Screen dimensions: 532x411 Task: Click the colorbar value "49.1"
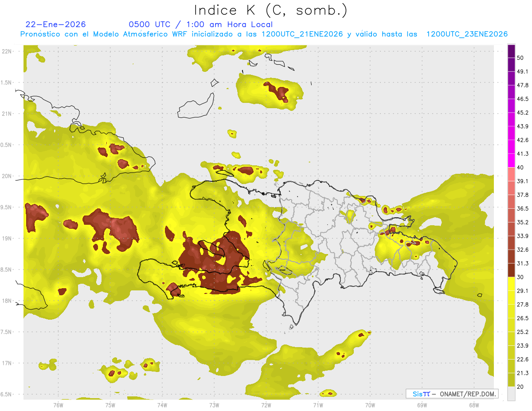(523, 71)
